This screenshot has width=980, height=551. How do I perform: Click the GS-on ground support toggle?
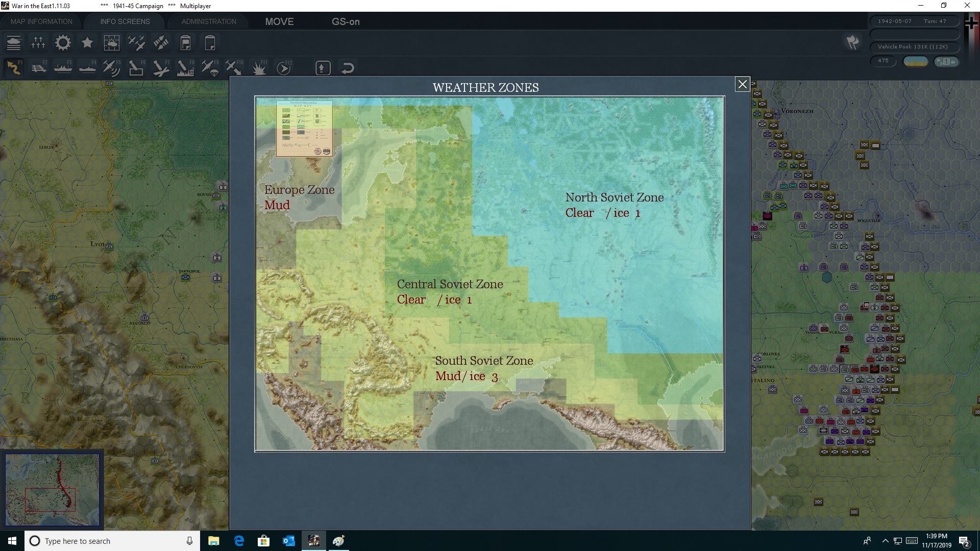[x=346, y=21]
